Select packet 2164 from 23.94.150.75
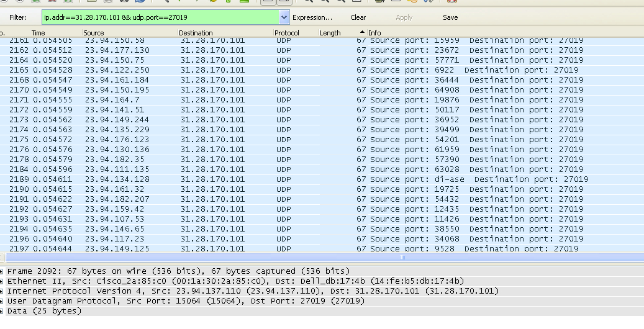The image size is (644, 329). [322, 60]
